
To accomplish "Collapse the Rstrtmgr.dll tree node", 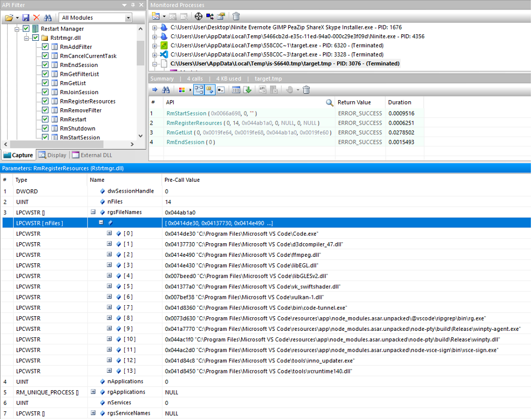I will point(26,38).
